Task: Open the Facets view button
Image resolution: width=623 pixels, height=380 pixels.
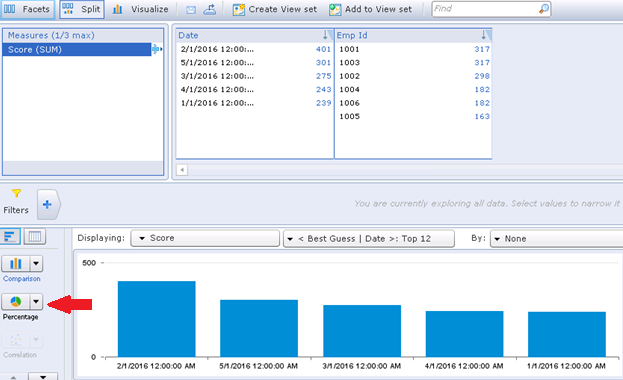Action: (x=27, y=9)
